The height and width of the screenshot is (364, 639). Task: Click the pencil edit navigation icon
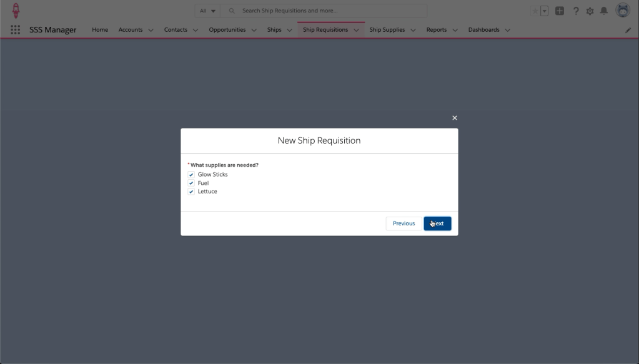tap(628, 30)
